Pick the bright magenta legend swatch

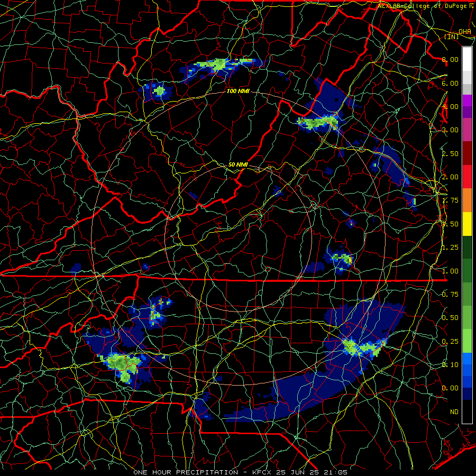tap(467, 100)
